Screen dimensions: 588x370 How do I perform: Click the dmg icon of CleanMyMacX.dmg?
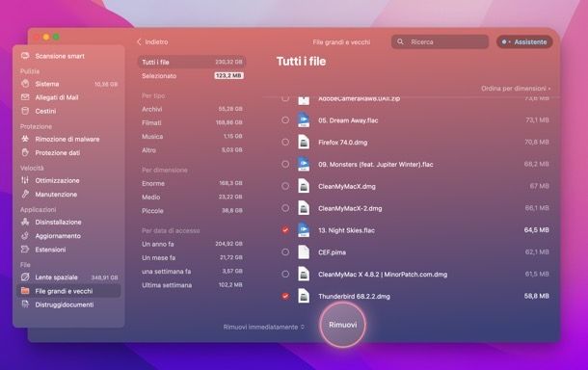pos(304,186)
